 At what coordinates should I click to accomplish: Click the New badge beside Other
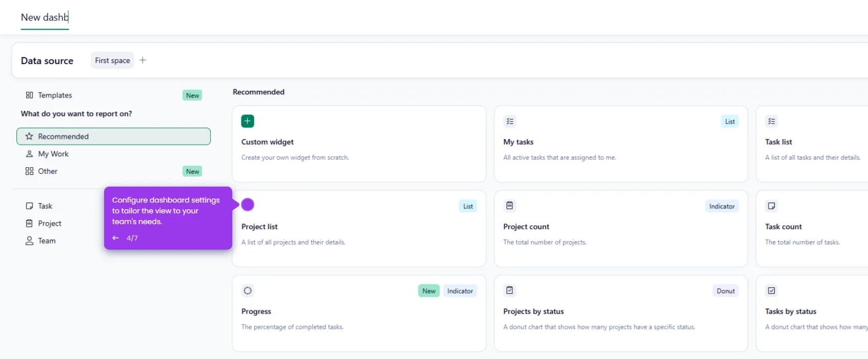[x=192, y=171]
